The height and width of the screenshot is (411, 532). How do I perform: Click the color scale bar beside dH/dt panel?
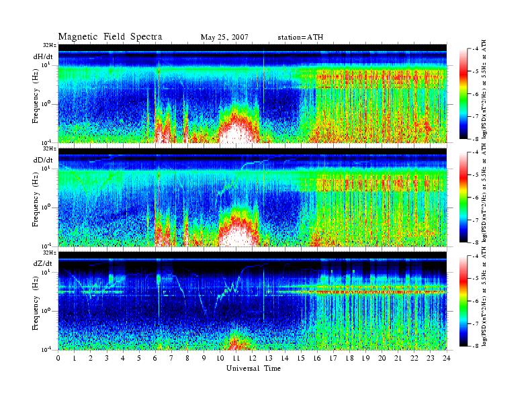click(463, 94)
